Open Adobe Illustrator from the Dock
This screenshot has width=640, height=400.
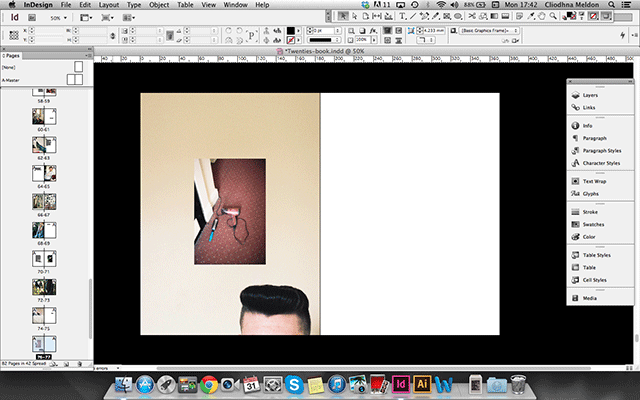(x=422, y=384)
